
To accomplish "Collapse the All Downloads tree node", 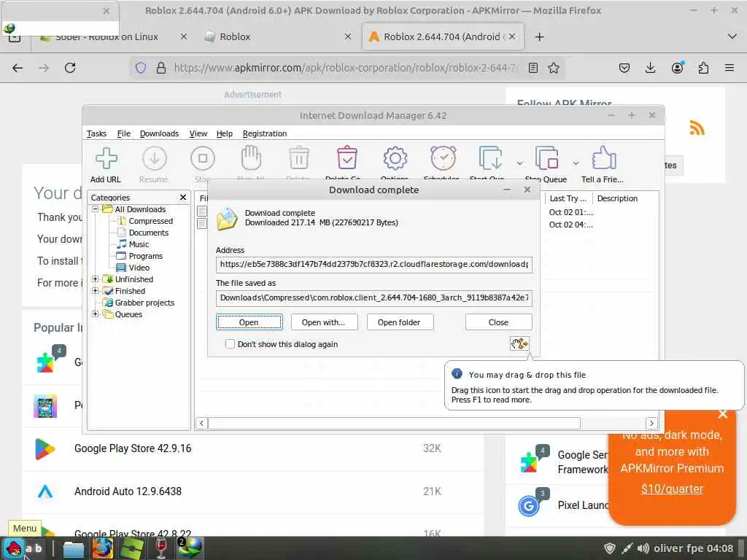I will coord(96,209).
